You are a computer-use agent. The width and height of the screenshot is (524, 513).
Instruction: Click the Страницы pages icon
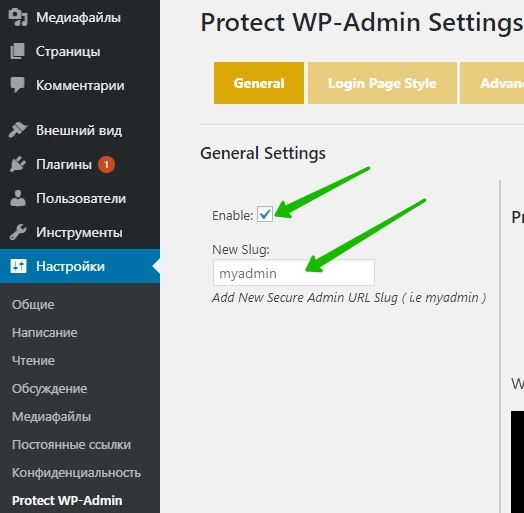coord(17,51)
